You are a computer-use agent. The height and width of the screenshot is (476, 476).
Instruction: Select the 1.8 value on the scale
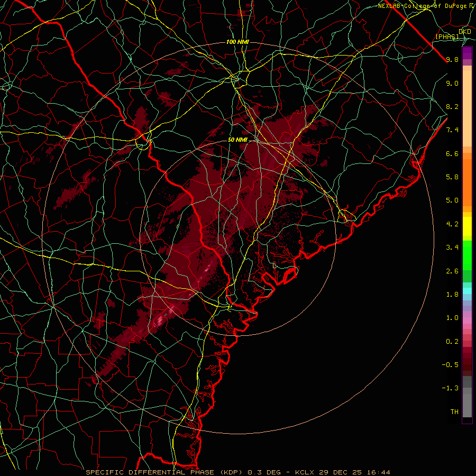click(452, 295)
